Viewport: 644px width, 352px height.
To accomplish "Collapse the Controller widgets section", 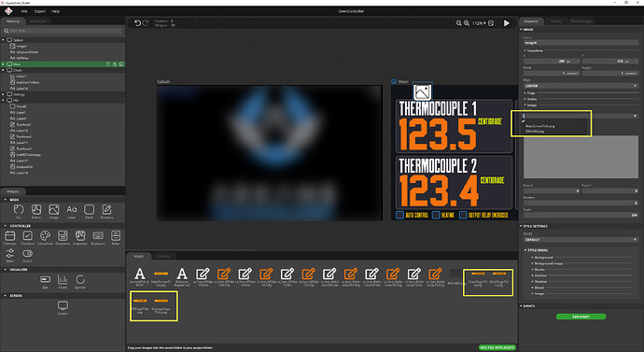I will [x=6, y=226].
